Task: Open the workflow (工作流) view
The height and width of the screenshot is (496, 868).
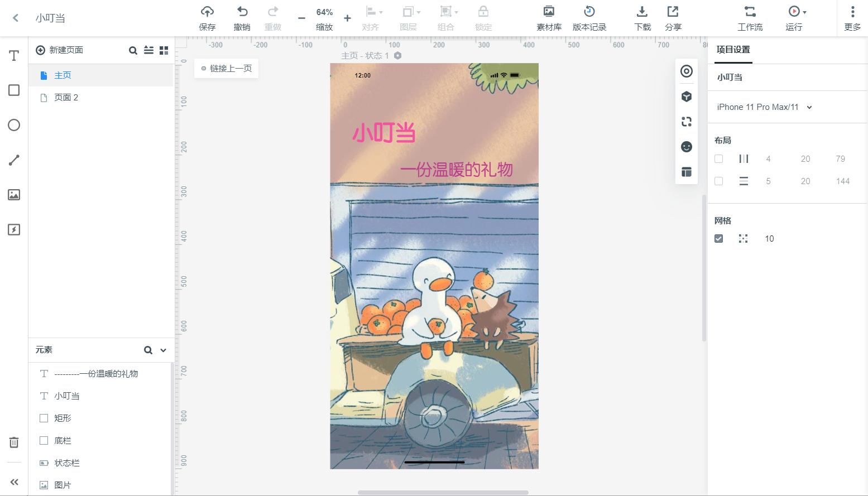Action: click(x=750, y=18)
